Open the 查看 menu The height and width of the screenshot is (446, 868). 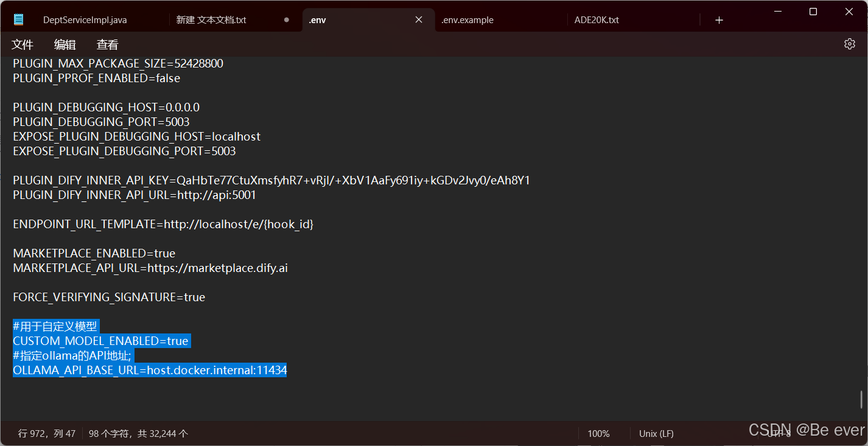[107, 44]
